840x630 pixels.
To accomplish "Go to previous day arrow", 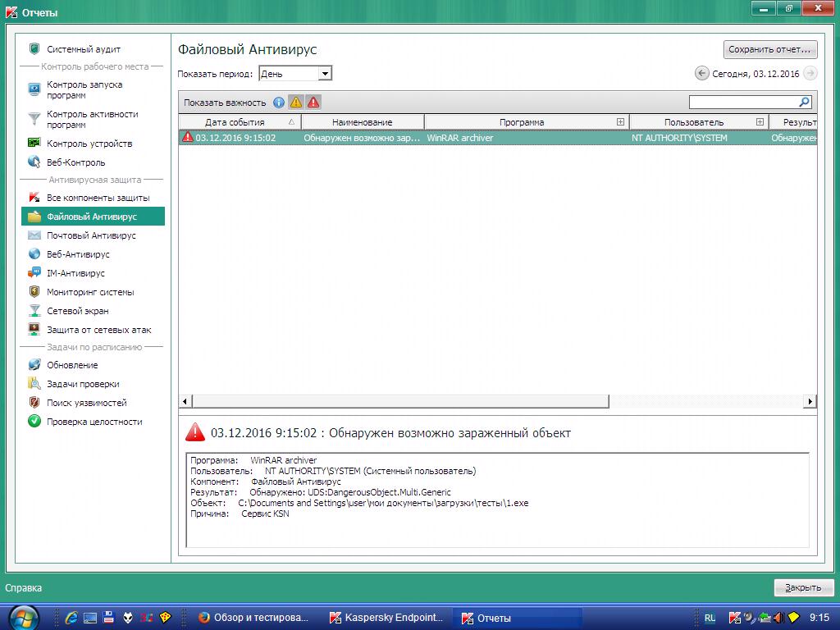I will coord(701,73).
